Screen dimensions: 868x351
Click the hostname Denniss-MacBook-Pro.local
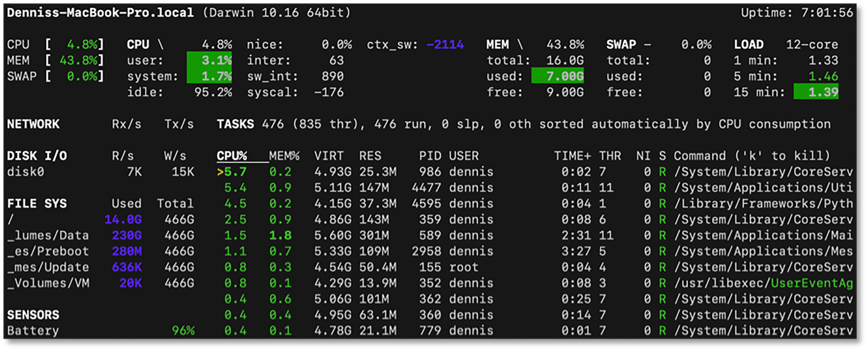pyautogui.click(x=100, y=13)
